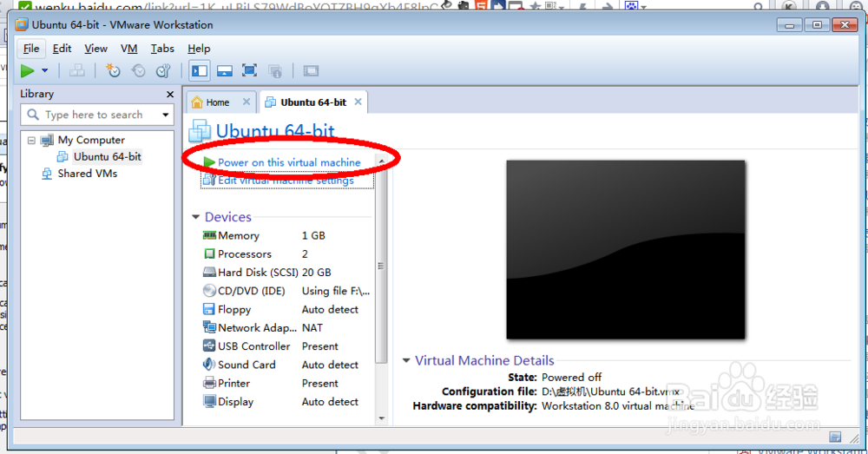The width and height of the screenshot is (868, 454).
Task: Click the CD/DVD disc icon
Action: pos(209,291)
